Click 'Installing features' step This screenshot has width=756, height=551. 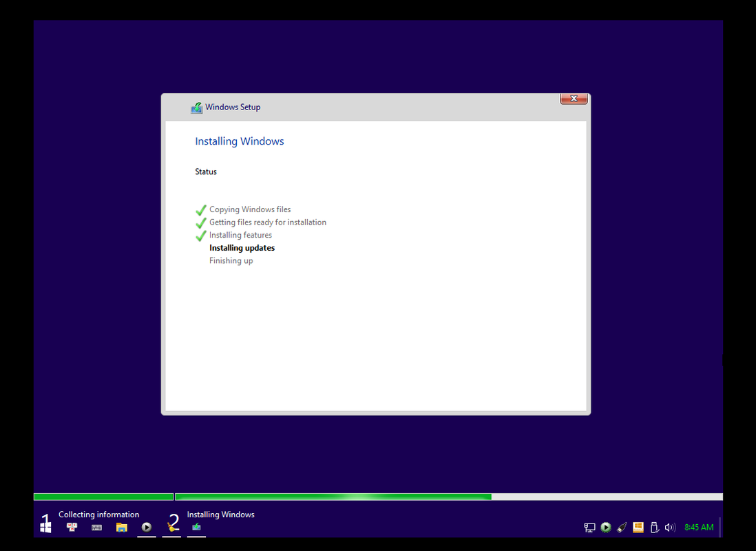click(240, 235)
